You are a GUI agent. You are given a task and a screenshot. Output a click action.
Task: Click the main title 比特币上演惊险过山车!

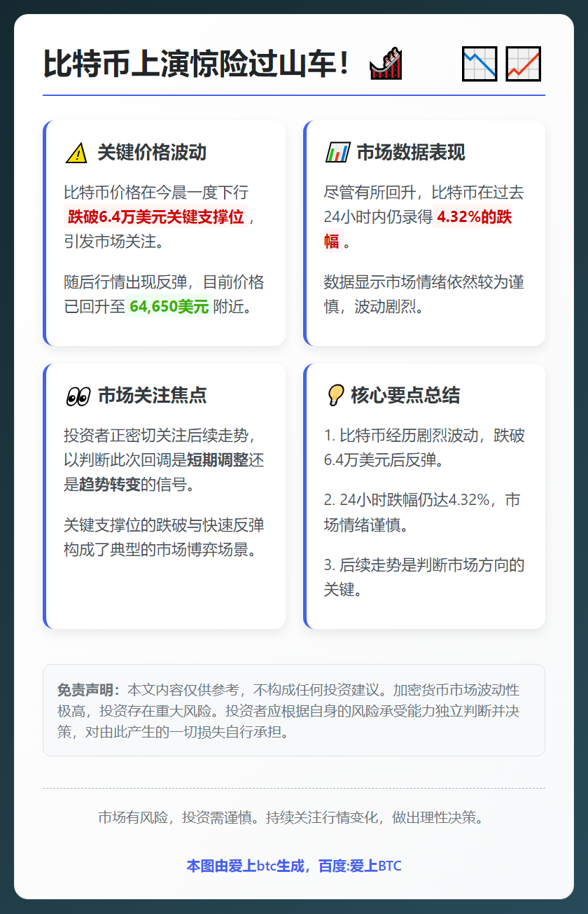coord(196,64)
